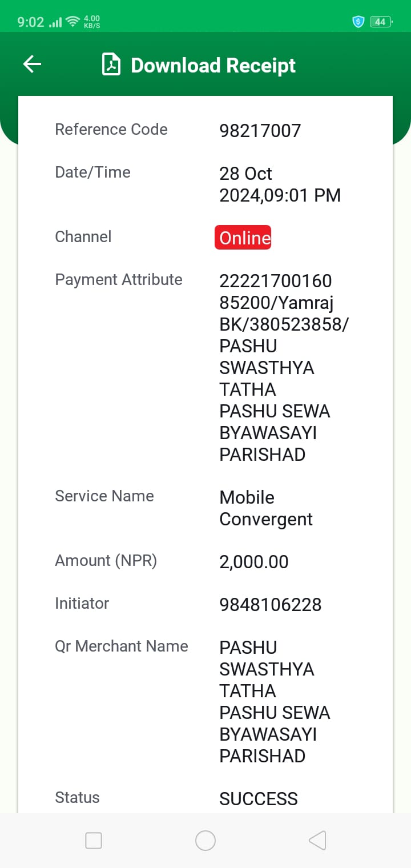The width and height of the screenshot is (411, 868).
Task: Tap the Download Receipt title text
Action: pyautogui.click(x=213, y=65)
